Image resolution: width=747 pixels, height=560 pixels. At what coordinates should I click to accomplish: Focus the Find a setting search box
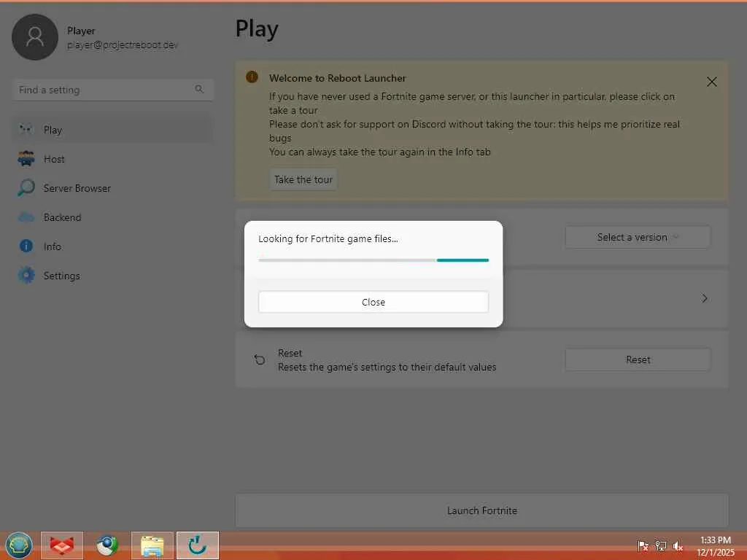(113, 90)
